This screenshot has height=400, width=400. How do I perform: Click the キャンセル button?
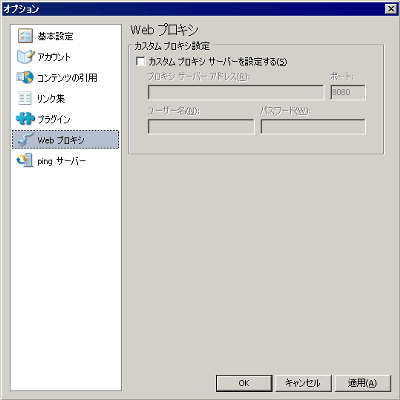coord(303,383)
